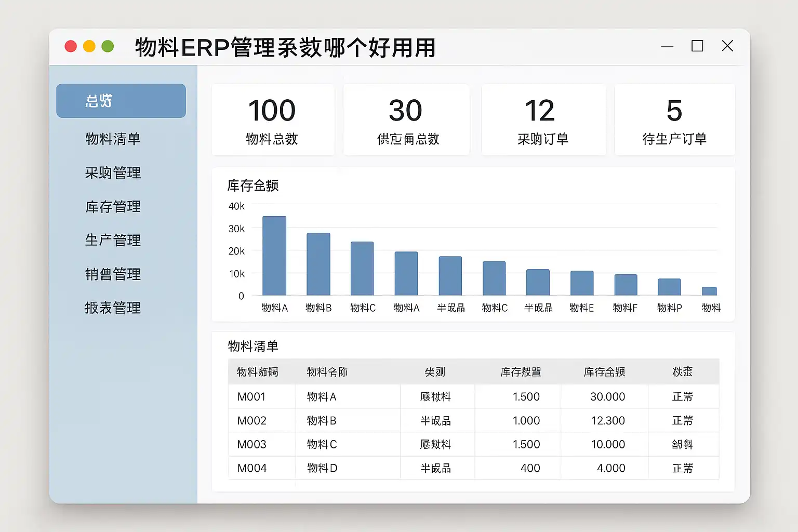The height and width of the screenshot is (532, 798).
Task: Open 销售管理 menu item
Action: [113, 274]
